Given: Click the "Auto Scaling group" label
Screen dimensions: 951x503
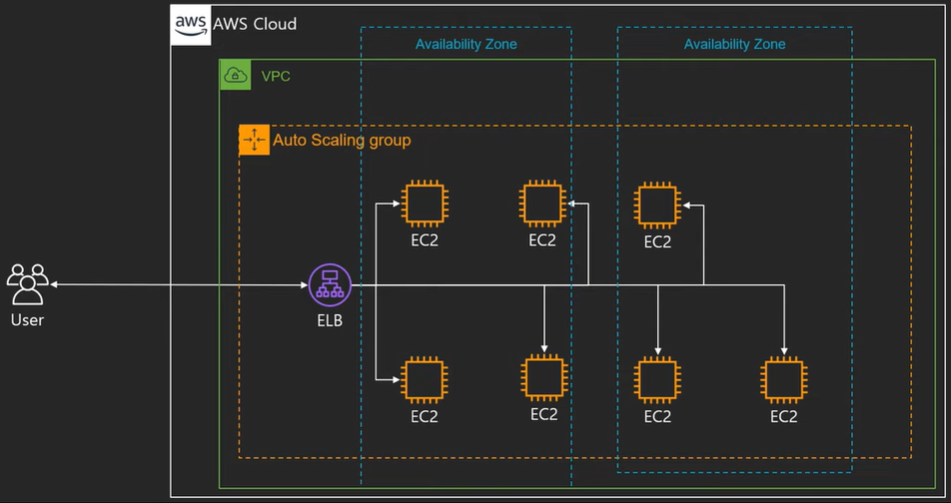Looking at the screenshot, I should [341, 140].
